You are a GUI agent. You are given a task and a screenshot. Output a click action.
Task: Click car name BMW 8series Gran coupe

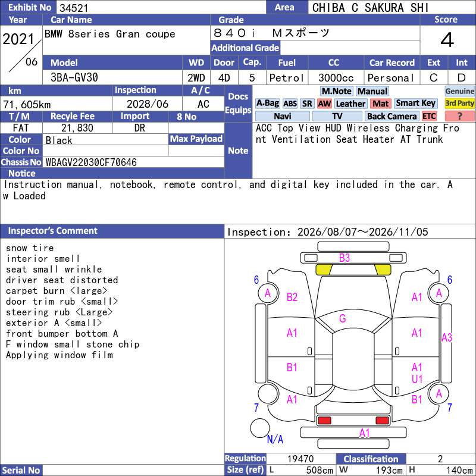coord(110,34)
